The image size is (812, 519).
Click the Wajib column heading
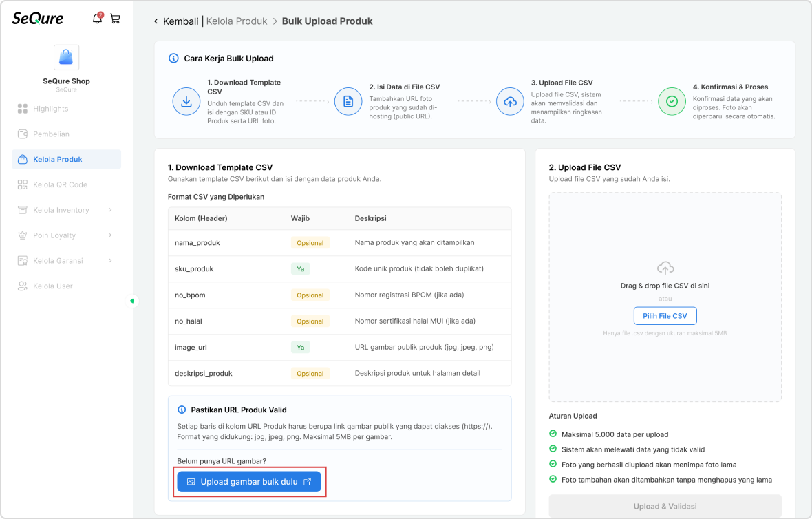pos(300,219)
